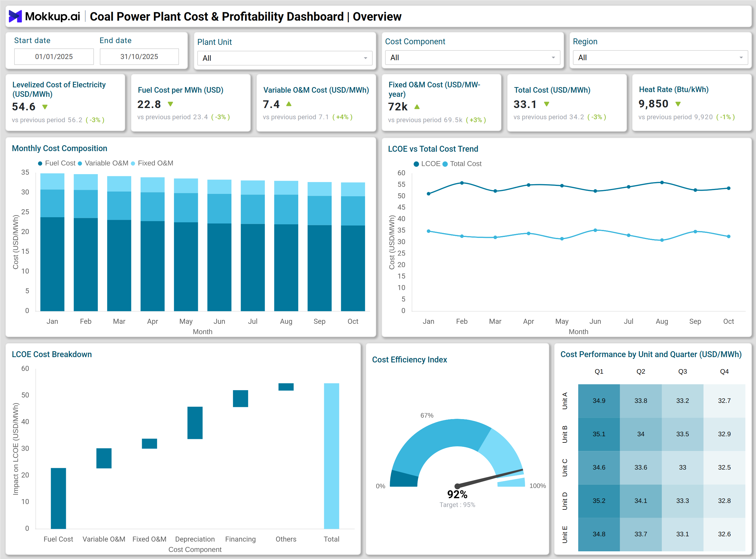Select the Oct stacked bar

coord(353,247)
